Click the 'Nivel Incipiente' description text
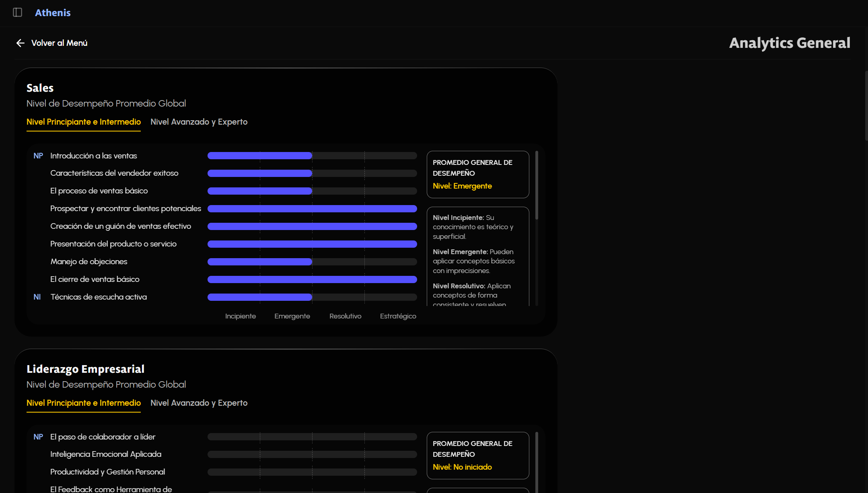Image resolution: width=868 pixels, height=493 pixels. coord(473,227)
